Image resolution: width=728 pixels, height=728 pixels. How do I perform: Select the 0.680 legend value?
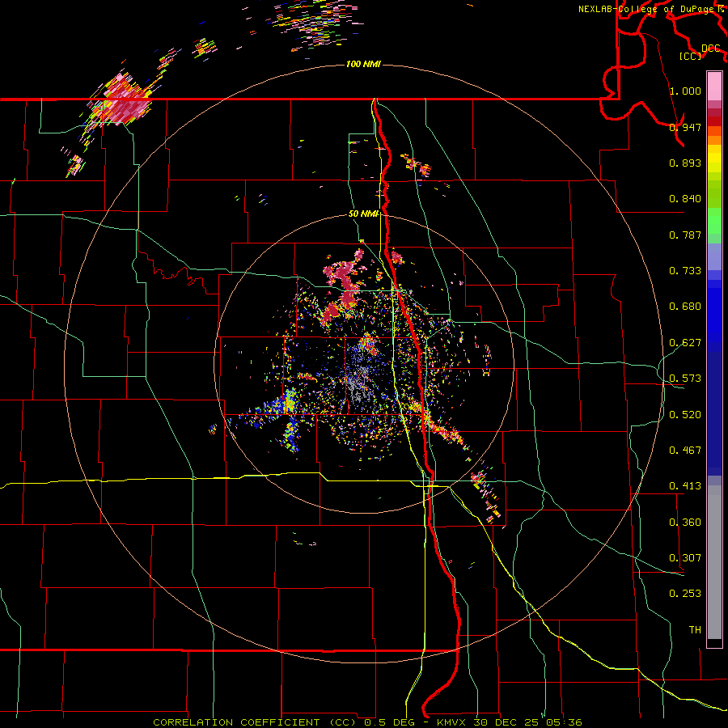(685, 307)
